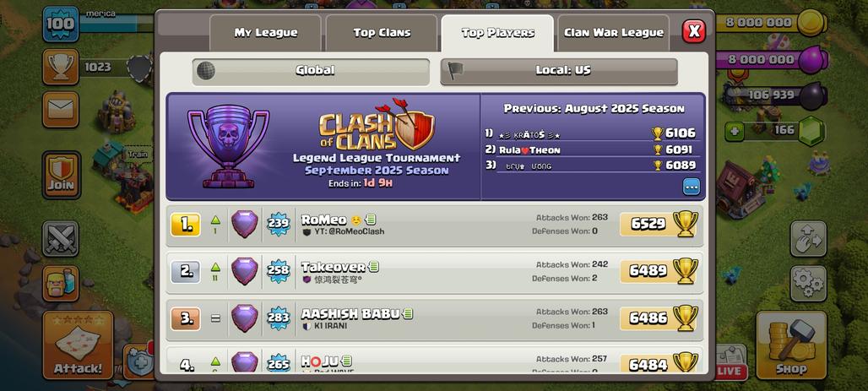868x391 pixels.
Task: Open the Attack! map button
Action: (78, 345)
